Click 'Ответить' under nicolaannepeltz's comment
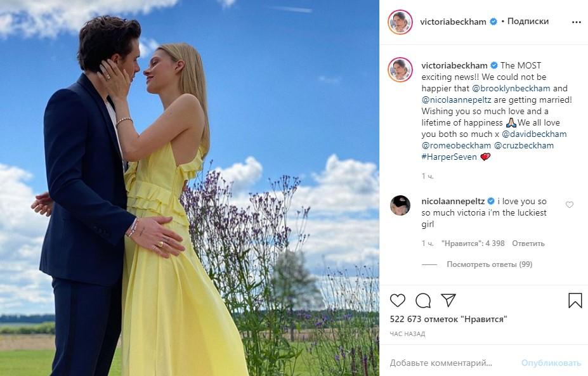This screenshot has width=588, height=376. coord(528,243)
